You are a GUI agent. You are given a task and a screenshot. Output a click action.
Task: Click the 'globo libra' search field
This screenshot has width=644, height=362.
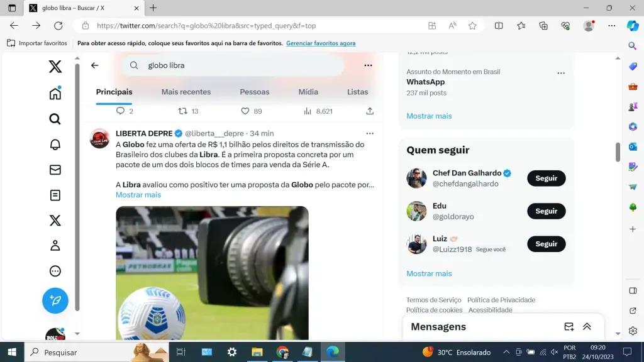coord(239,65)
